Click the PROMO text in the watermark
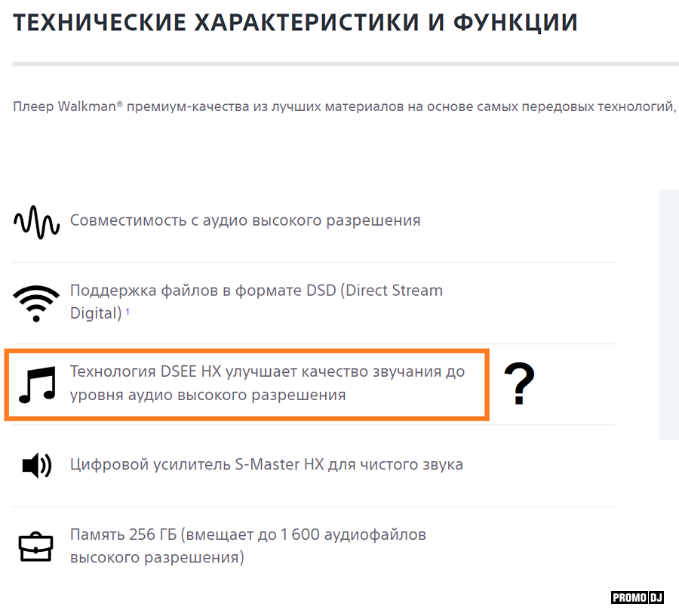 pos(628,598)
